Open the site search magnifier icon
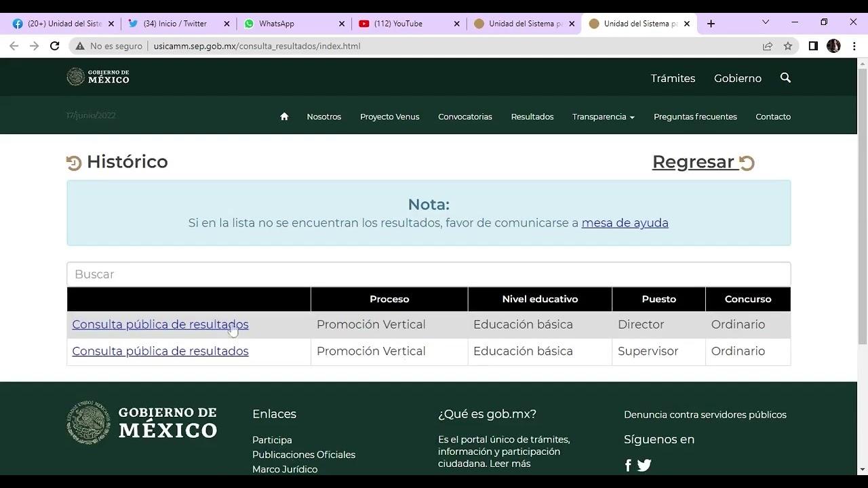868x488 pixels. 785,78
